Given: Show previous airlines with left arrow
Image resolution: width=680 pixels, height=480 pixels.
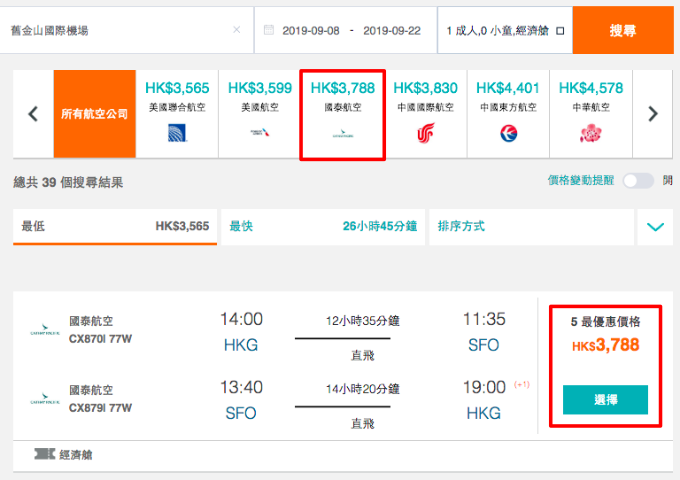Looking at the screenshot, I should (33, 114).
